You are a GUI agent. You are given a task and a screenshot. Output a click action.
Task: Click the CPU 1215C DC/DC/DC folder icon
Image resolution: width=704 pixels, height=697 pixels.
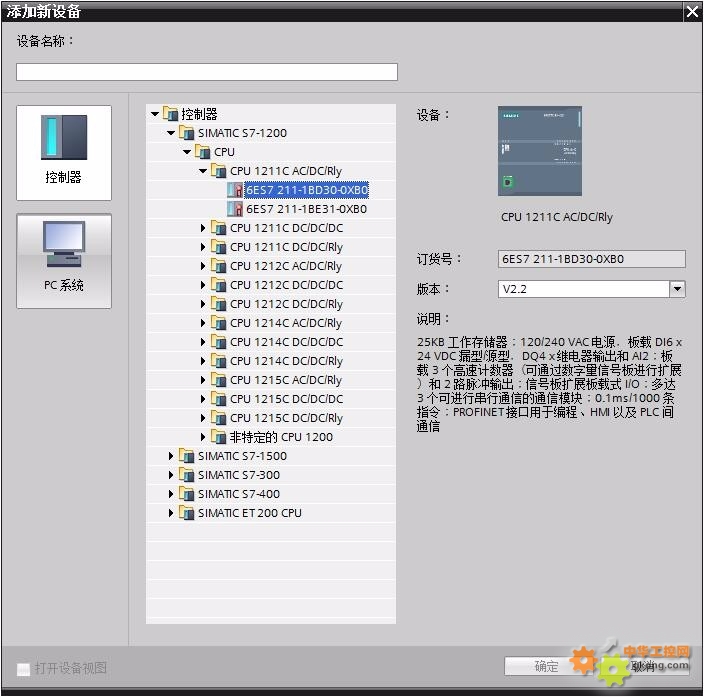(x=219, y=399)
